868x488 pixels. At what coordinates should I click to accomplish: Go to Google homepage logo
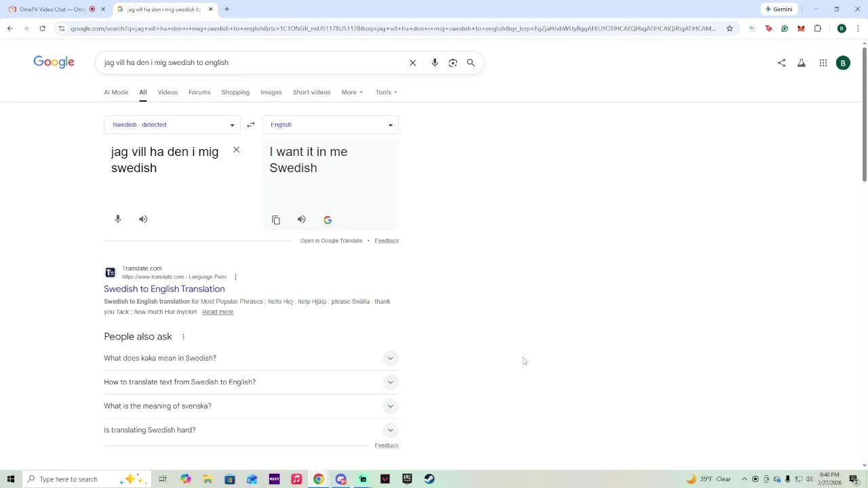[54, 62]
